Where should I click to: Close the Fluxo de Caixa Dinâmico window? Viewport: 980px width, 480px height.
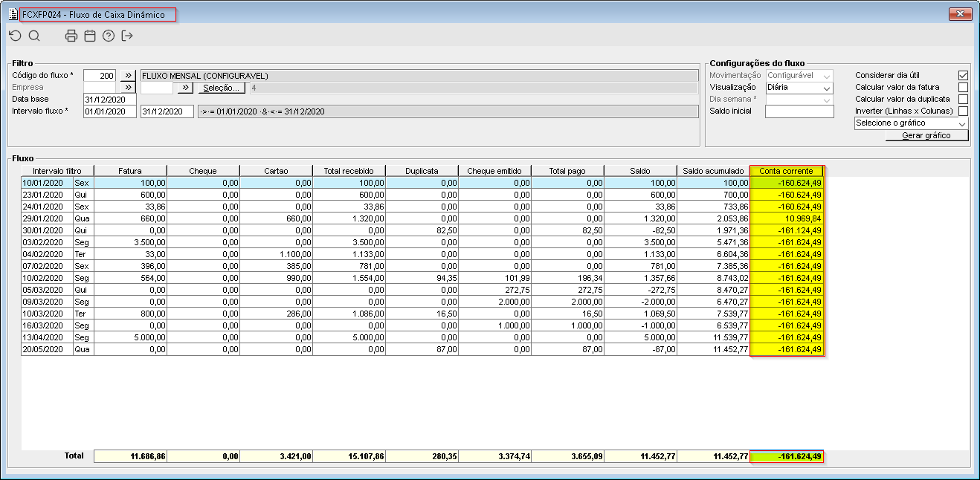[x=961, y=15]
